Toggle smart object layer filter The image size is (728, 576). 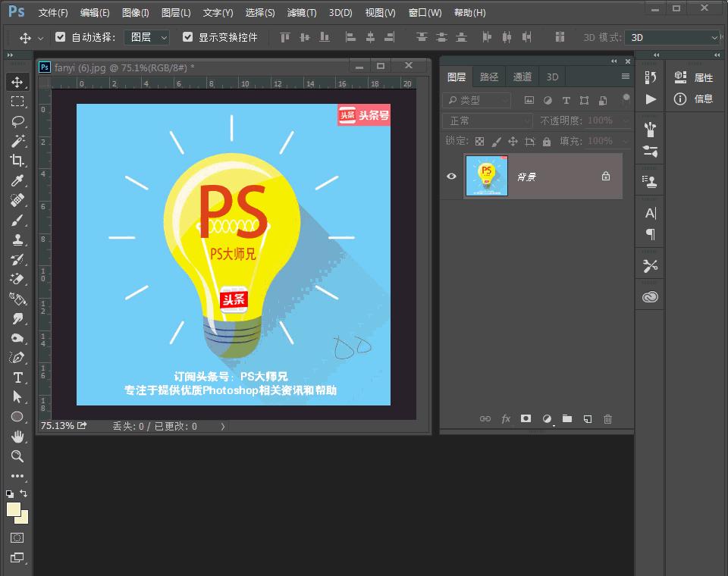(603, 100)
